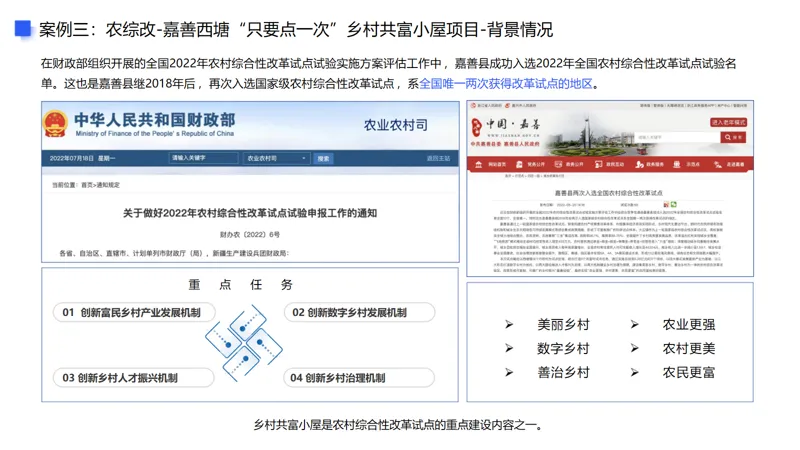
Task: Click the blue text 全国唯一两次获得改革试点的地区
Action: 506,84
